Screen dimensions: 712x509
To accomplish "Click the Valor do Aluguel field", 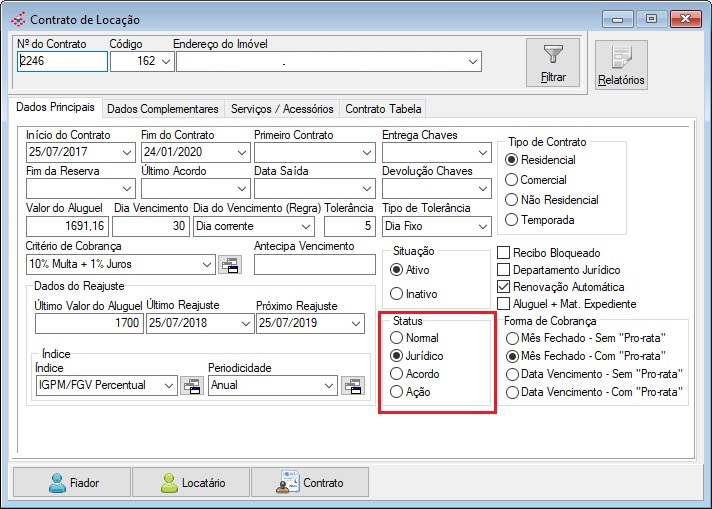I will click(x=67, y=227).
